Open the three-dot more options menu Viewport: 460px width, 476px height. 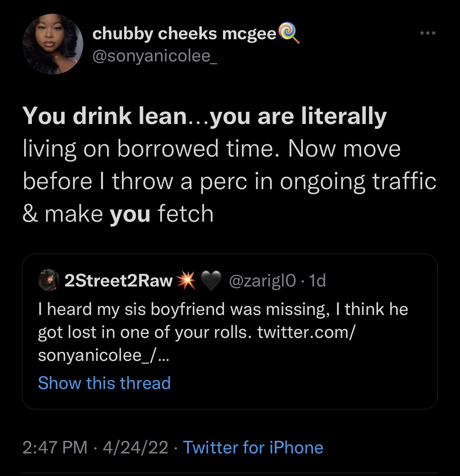428,33
